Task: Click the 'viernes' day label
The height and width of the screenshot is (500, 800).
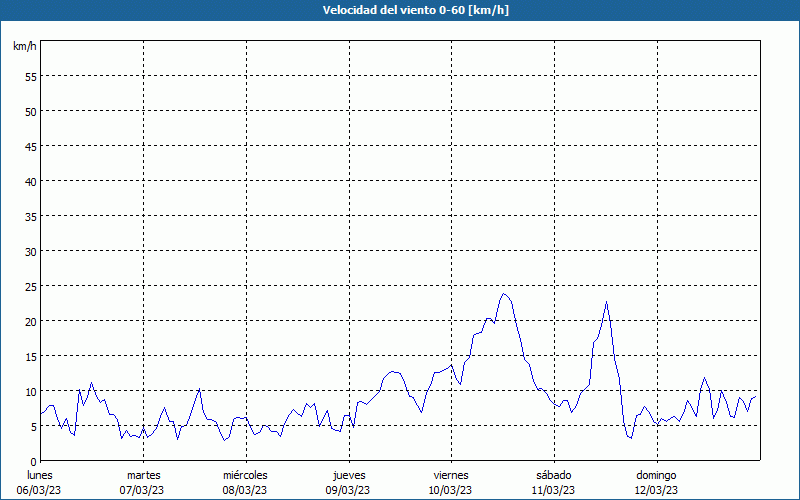Action: tap(451, 475)
